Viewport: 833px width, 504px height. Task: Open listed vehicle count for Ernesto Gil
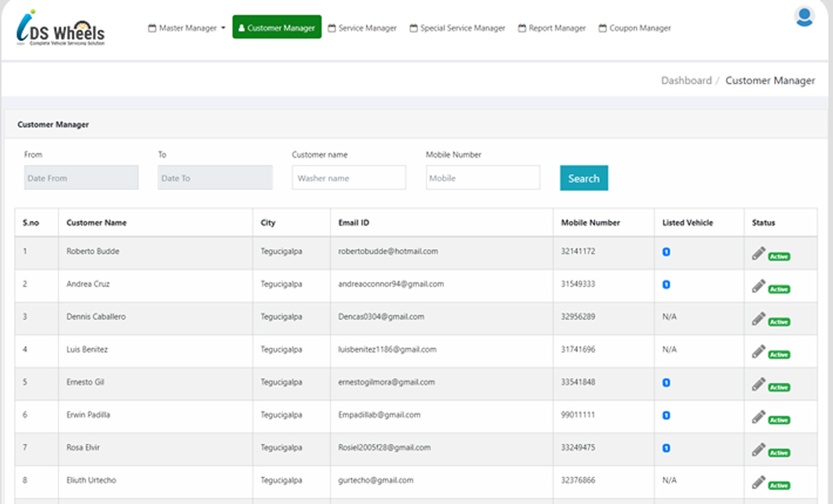click(x=666, y=383)
